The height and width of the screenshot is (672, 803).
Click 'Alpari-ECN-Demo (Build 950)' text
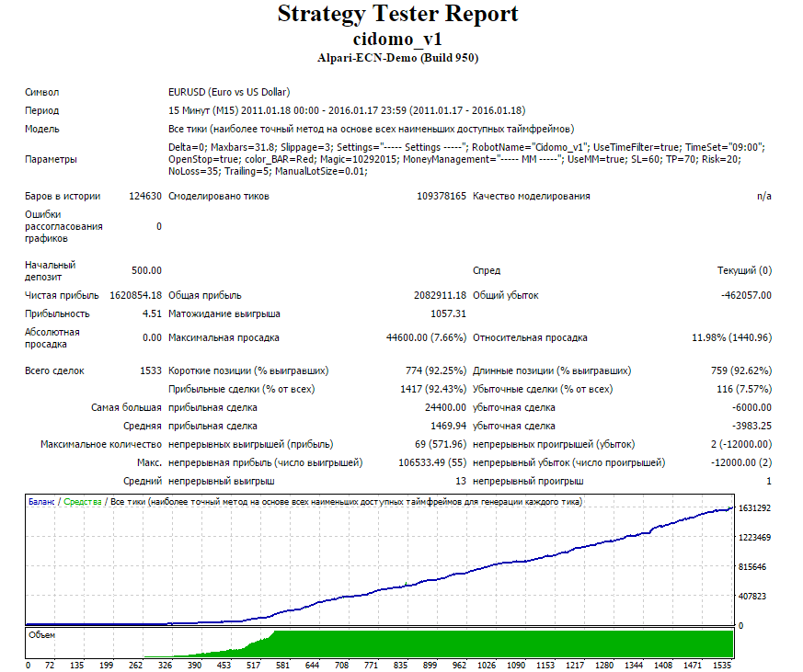click(x=398, y=58)
